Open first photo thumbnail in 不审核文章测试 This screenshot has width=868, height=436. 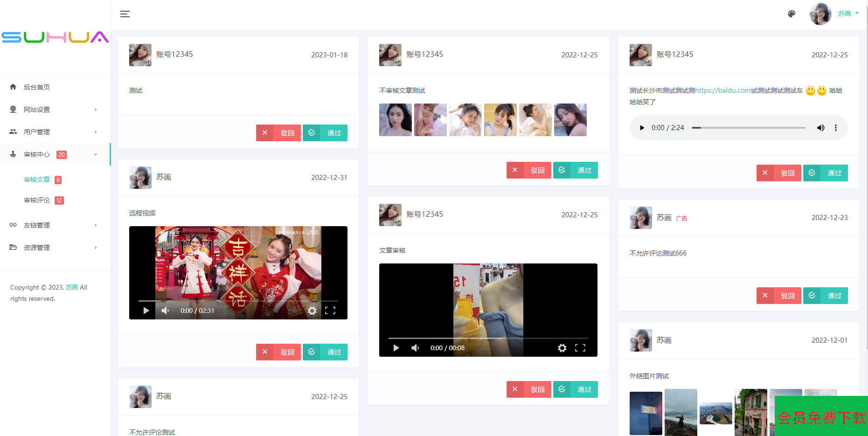click(395, 120)
